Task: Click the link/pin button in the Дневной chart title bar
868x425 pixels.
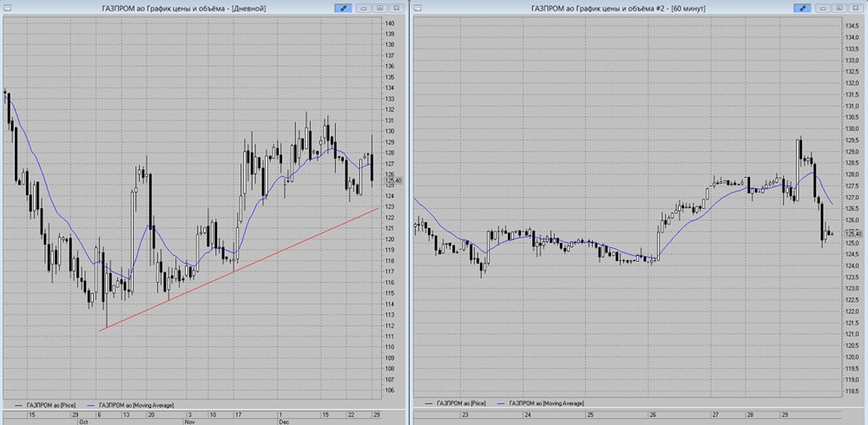Action: pyautogui.click(x=344, y=8)
